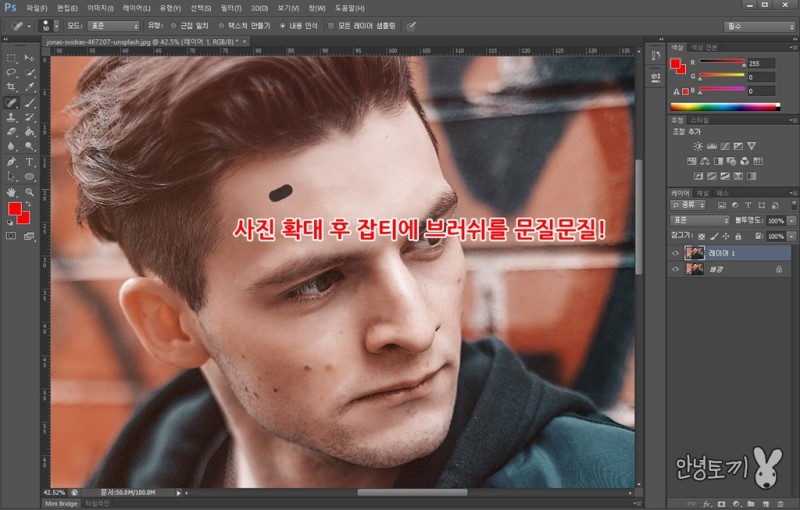Image resolution: width=800 pixels, height=510 pixels.
Task: Enable the 모든 레이어 샘플링 checkbox
Action: [x=331, y=25]
